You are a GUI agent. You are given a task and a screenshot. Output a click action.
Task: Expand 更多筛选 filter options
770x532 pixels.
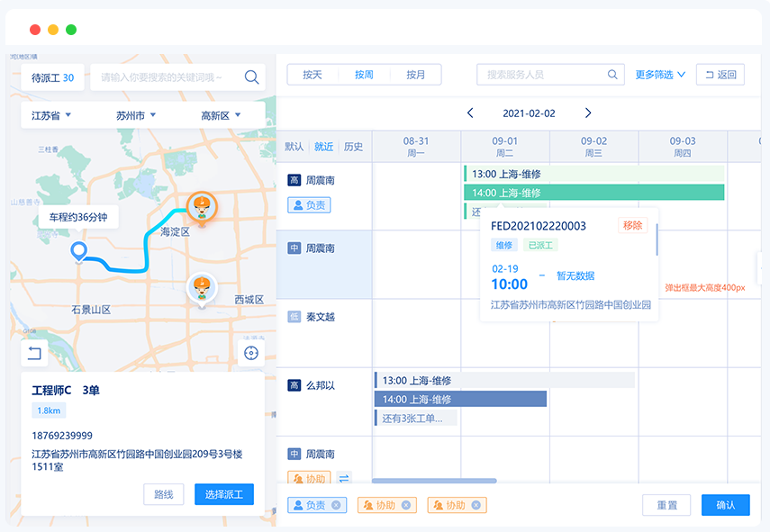point(660,75)
